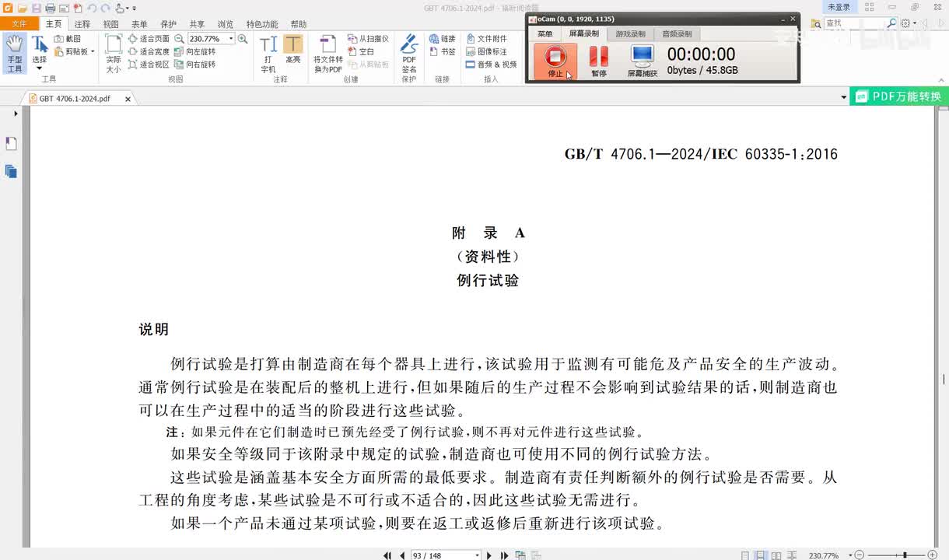Open the Browse (浏览) ribbon tab
The image size is (949, 560).
[226, 24]
